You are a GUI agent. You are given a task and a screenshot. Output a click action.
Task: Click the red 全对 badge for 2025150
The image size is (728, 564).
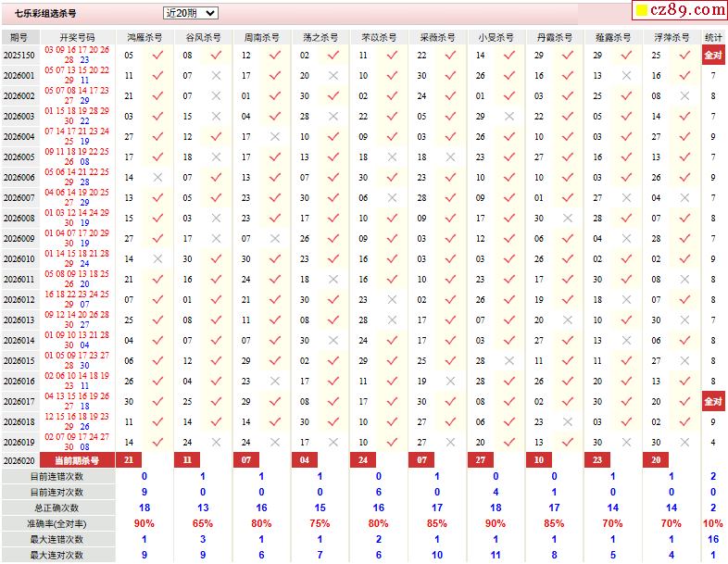[x=713, y=55]
